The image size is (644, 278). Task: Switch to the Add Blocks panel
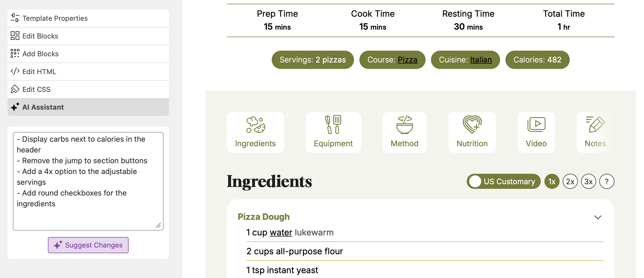click(x=88, y=54)
